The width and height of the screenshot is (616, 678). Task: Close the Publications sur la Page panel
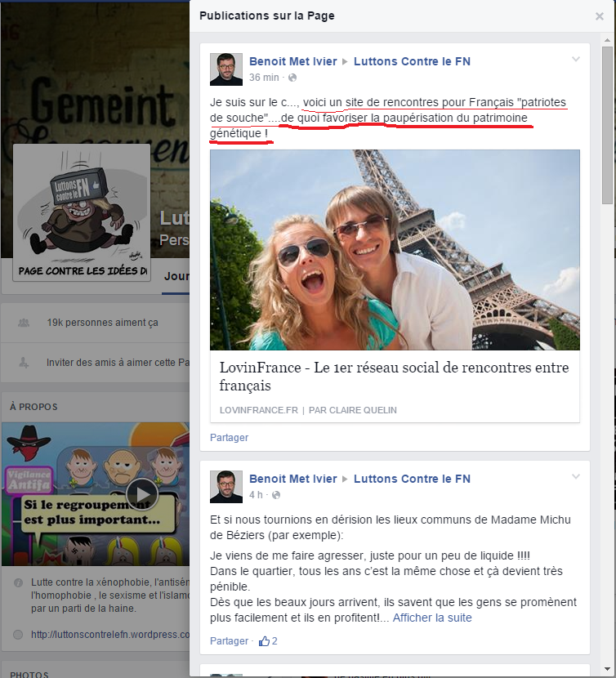tap(599, 16)
